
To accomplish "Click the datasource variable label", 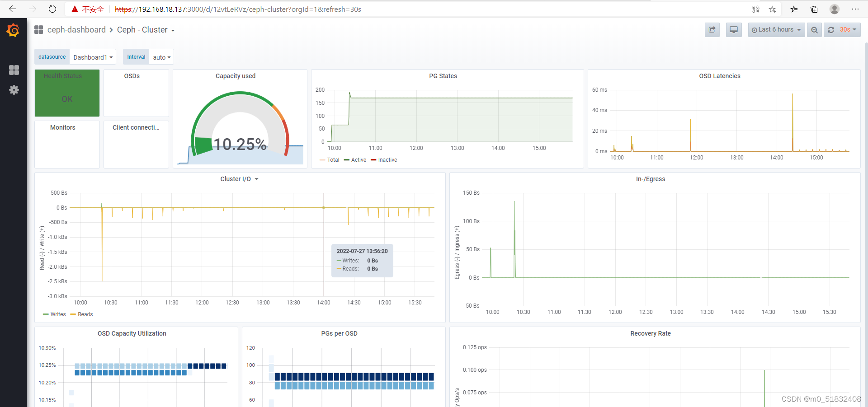I will tap(52, 57).
